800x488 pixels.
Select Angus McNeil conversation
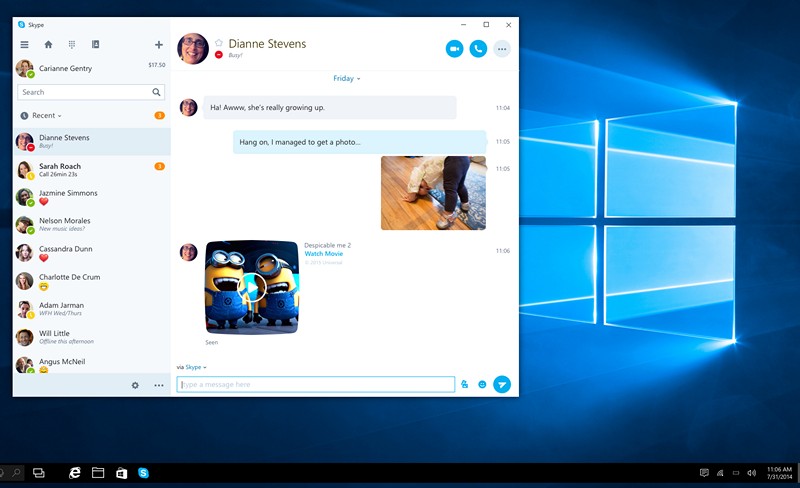92,363
